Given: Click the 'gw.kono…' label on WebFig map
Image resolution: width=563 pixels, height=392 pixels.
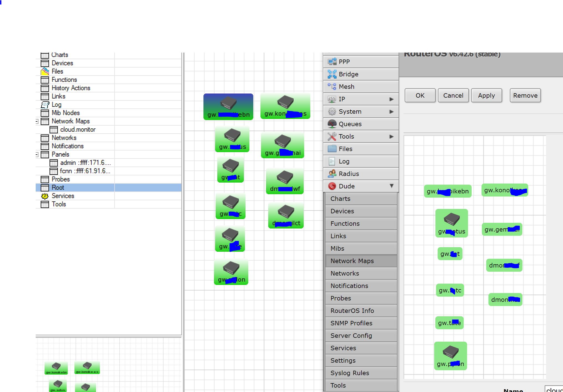Looking at the screenshot, I should (x=505, y=190).
